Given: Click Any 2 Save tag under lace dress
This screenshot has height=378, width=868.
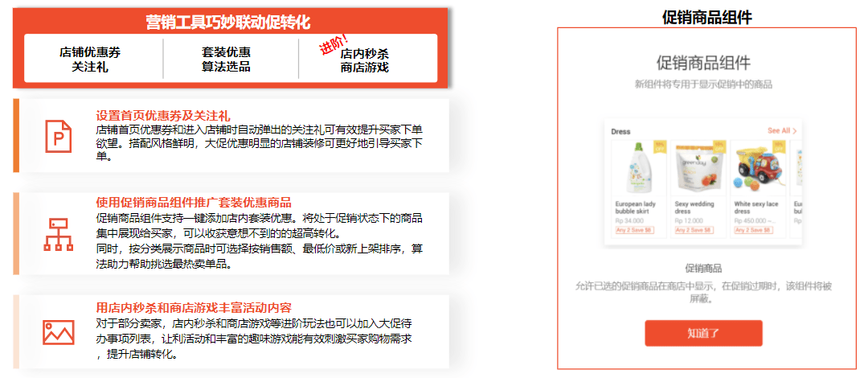Looking at the screenshot, I should click(x=754, y=230).
